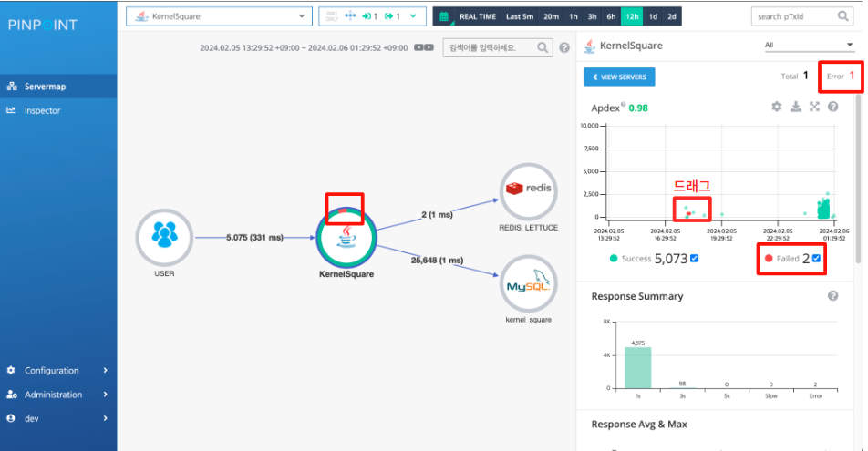Click the Servermap sidebar icon
Image resolution: width=868 pixels, height=451 pixels.
12,87
